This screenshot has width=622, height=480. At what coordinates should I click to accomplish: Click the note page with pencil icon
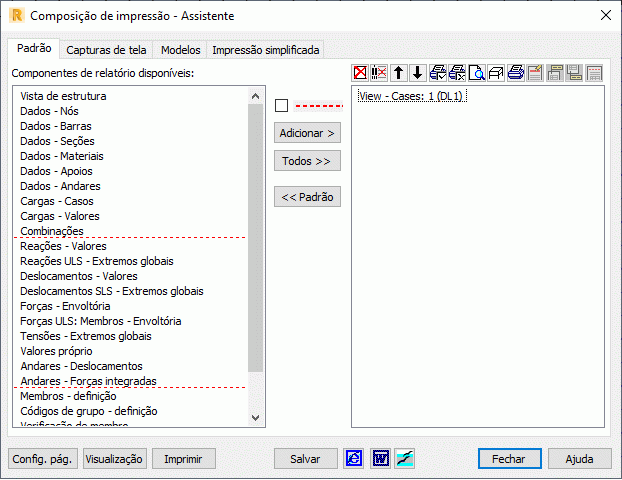535,73
